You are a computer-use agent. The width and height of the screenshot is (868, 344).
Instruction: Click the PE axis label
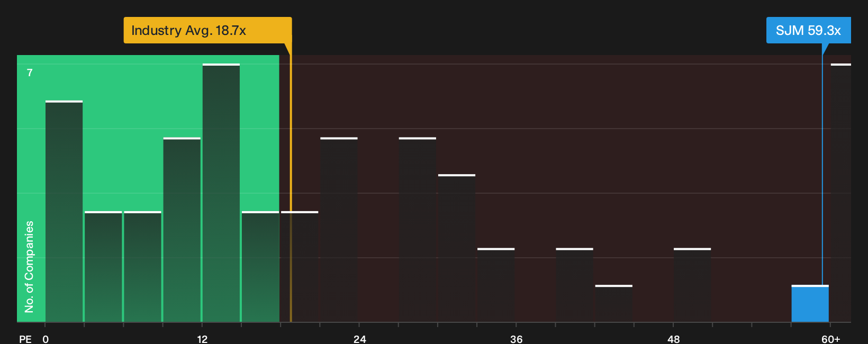click(25, 339)
